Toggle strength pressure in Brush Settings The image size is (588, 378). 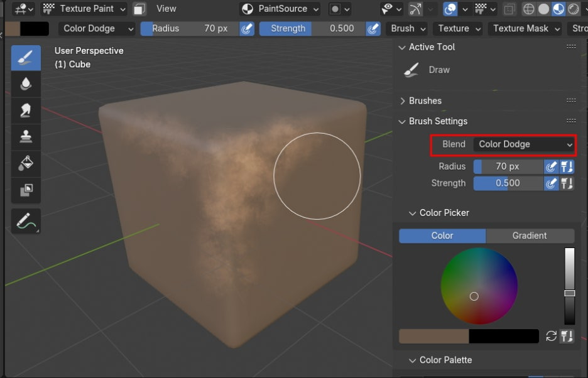[x=551, y=183]
